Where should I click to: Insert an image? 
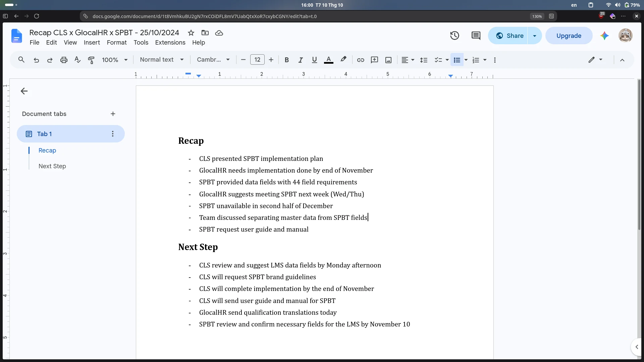coord(388,60)
